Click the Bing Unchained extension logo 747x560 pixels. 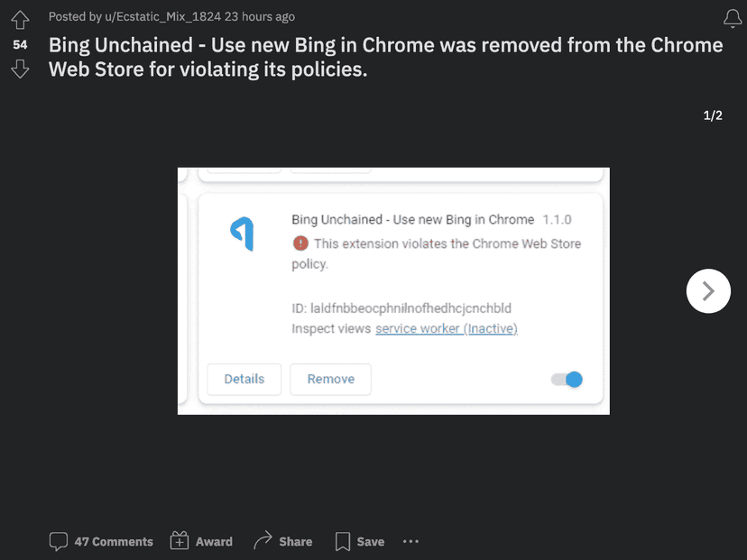[x=243, y=234]
